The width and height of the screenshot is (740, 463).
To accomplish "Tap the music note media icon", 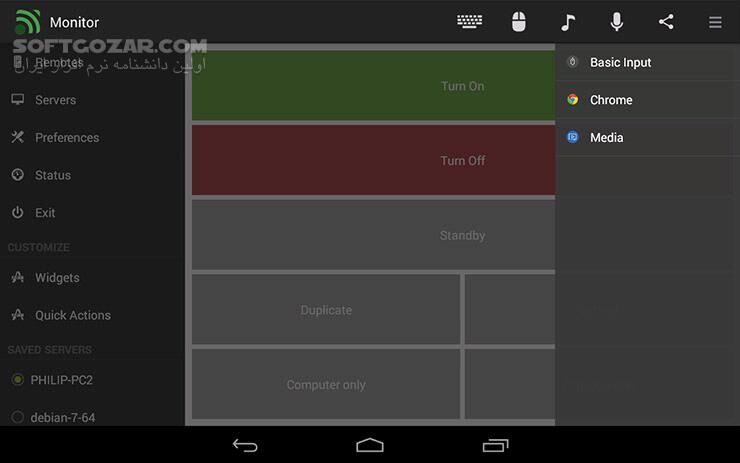I will (x=568, y=22).
